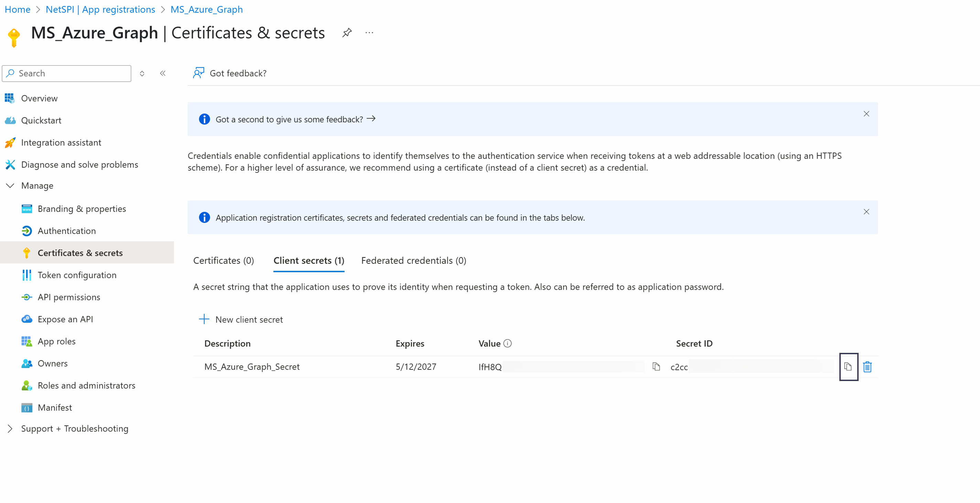Viewport: 980px width, 503px height.
Task: Click the 5/12/2027 expiry date
Action: click(x=416, y=367)
